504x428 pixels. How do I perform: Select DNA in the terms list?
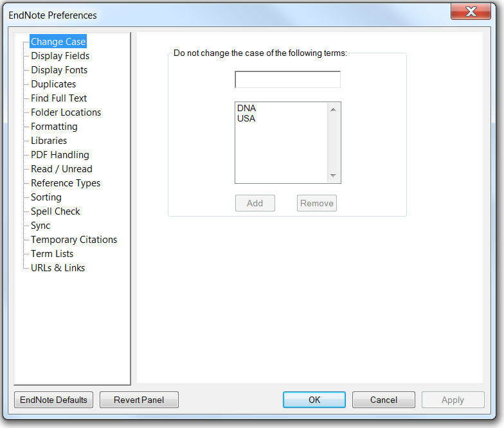click(247, 109)
